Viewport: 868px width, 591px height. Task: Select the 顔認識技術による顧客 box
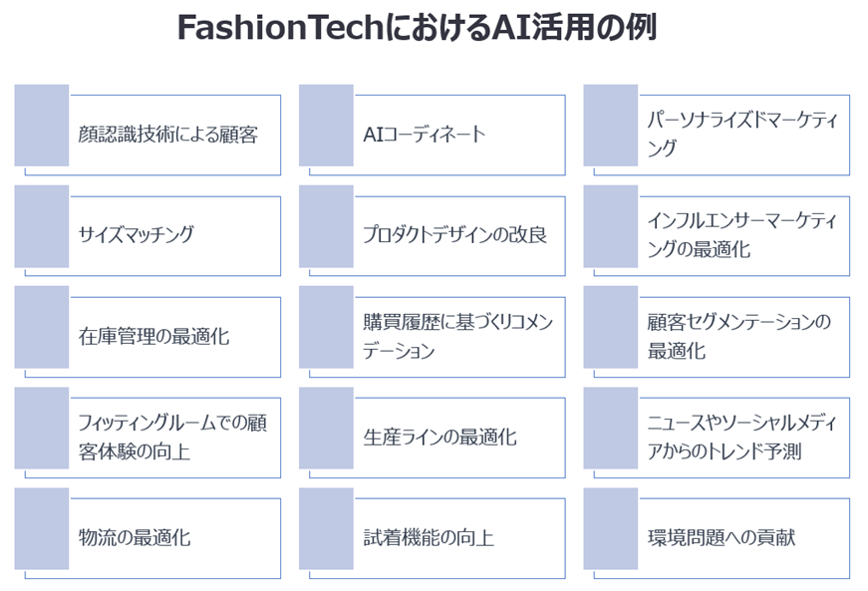coord(169,135)
